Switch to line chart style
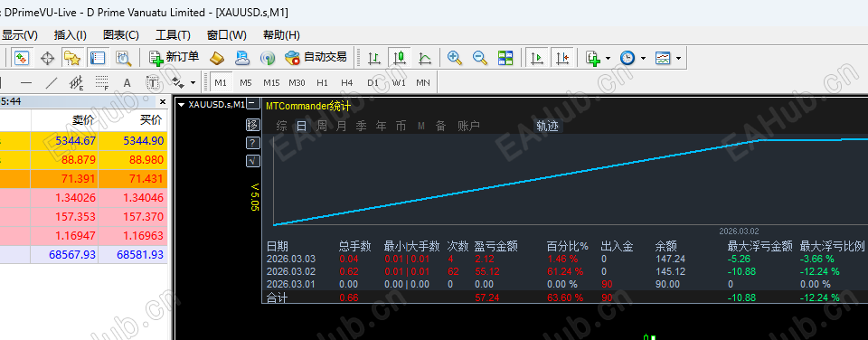Viewport: 868px width, 340px height. pyautogui.click(x=425, y=58)
